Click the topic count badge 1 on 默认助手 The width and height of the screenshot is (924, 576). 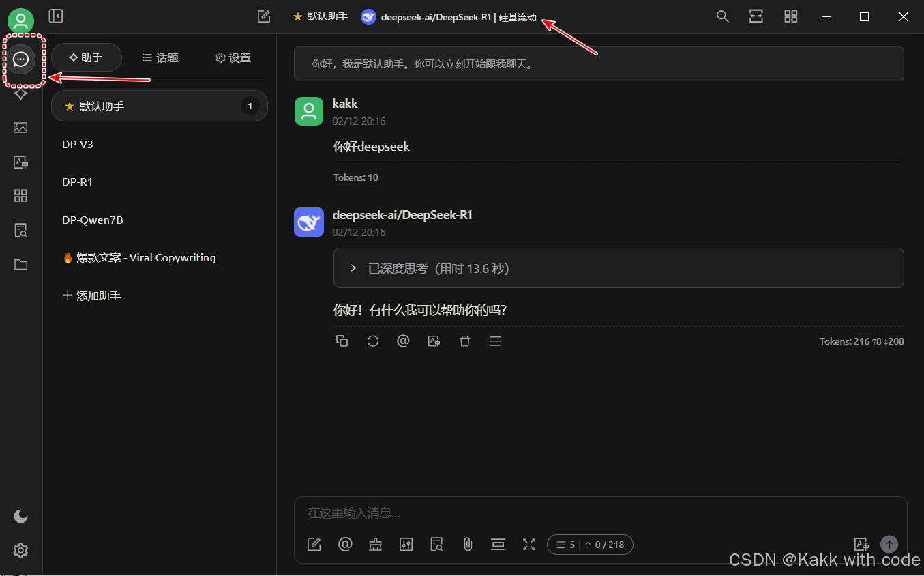pos(250,106)
